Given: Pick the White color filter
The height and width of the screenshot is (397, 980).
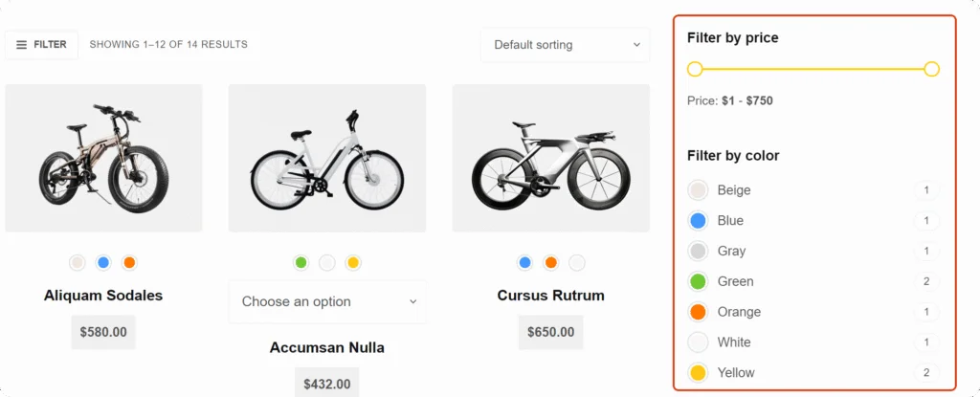Looking at the screenshot, I should (733, 342).
